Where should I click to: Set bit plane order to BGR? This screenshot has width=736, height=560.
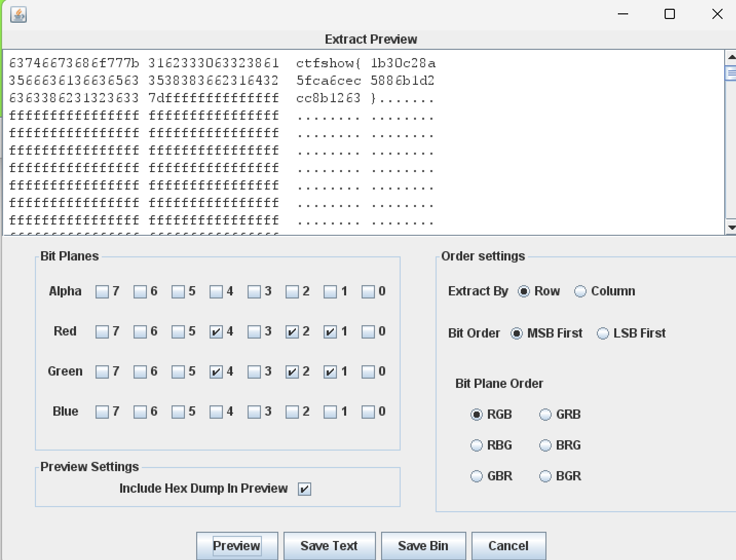[x=545, y=476]
